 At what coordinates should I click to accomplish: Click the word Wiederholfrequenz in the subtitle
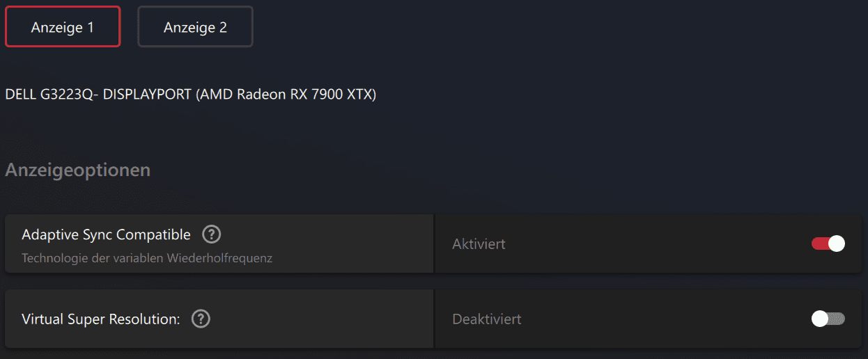219,258
